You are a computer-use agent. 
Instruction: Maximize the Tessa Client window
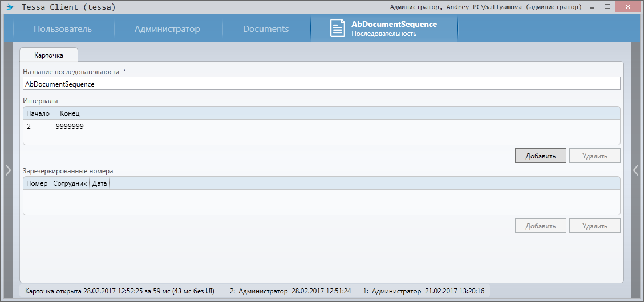(608, 7)
